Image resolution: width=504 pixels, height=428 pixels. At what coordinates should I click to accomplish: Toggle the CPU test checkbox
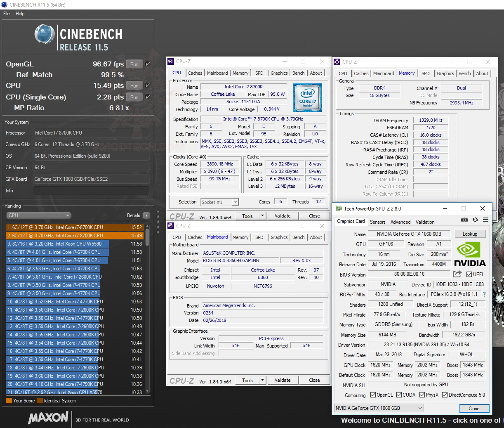tap(148, 85)
